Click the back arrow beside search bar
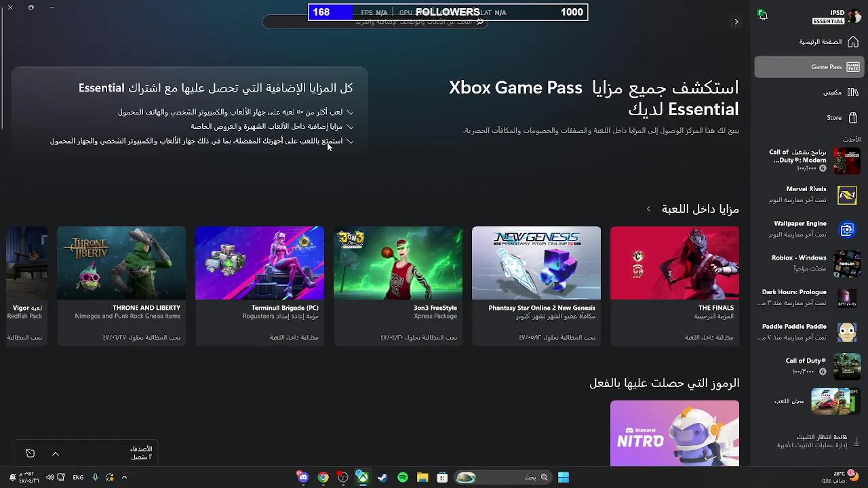Image resolution: width=868 pixels, height=488 pixels. (x=736, y=22)
